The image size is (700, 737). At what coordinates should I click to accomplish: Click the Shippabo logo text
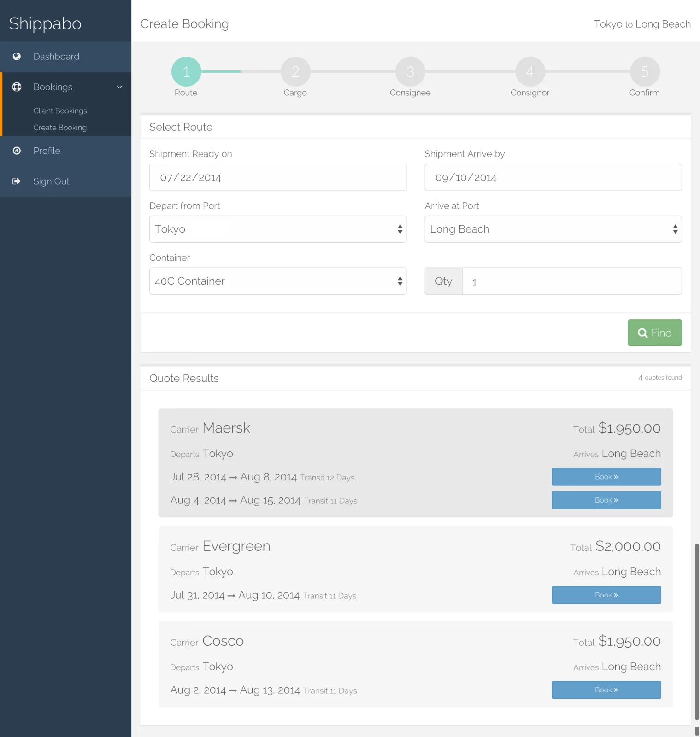(45, 24)
